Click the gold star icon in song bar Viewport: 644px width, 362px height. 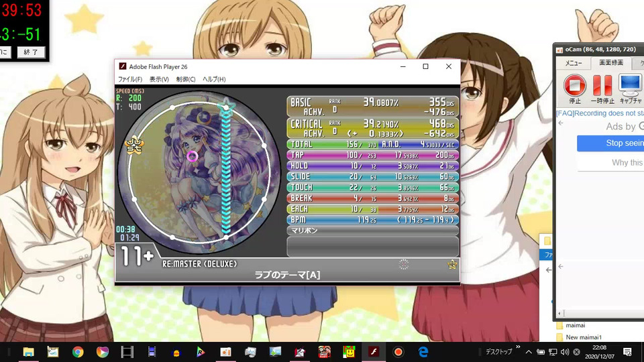pos(451,265)
